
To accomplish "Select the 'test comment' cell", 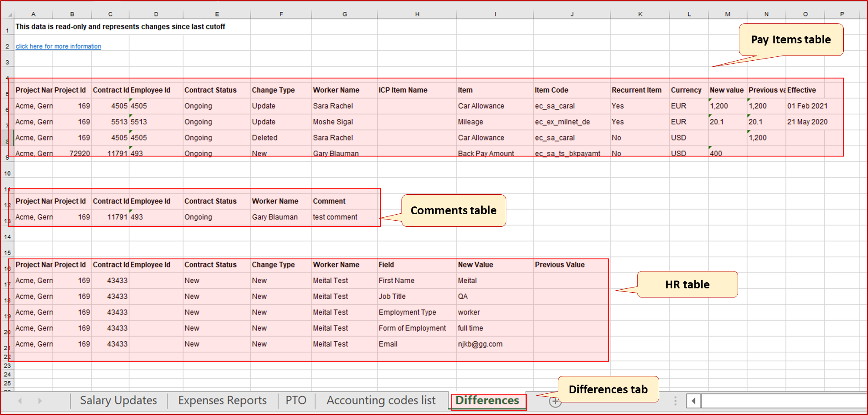I will point(335,217).
